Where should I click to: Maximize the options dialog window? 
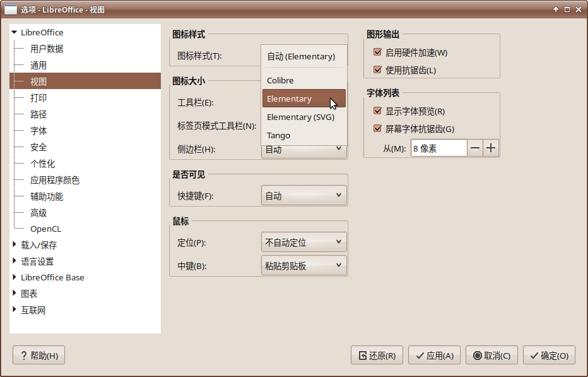click(x=567, y=9)
